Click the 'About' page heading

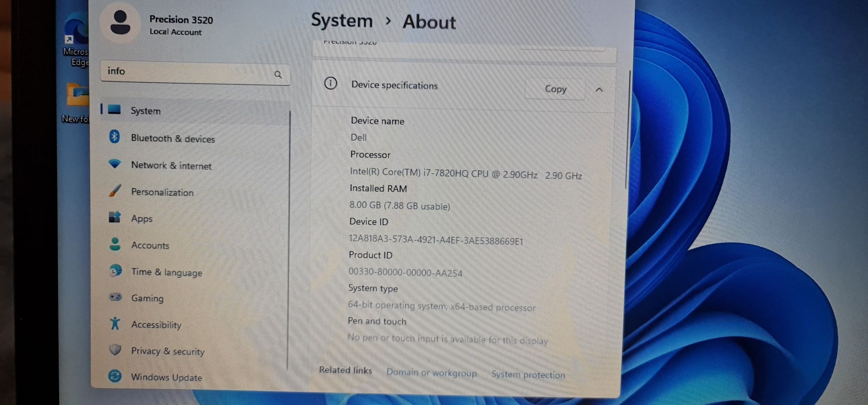click(429, 22)
